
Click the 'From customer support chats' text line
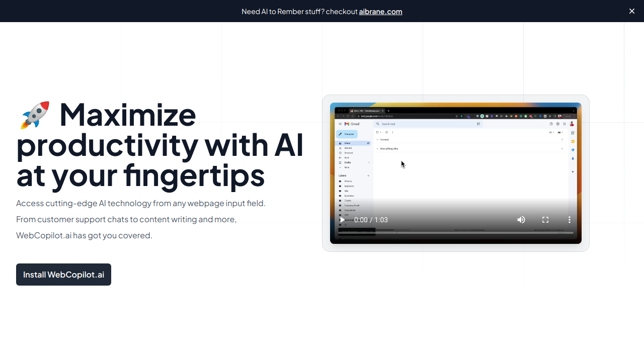(x=126, y=219)
